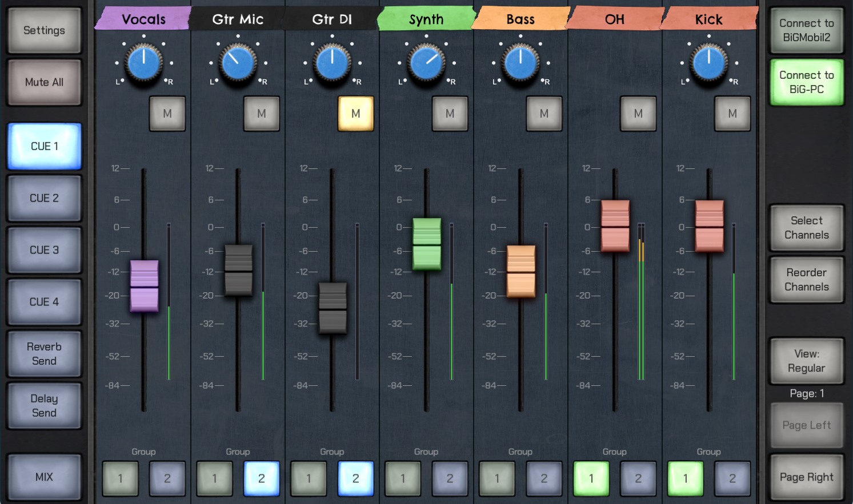Mute the OH channel
The width and height of the screenshot is (853, 504).
pos(638,114)
